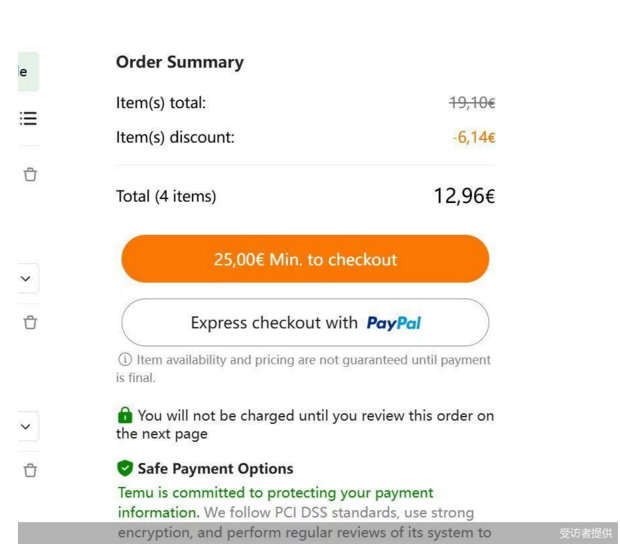Viewport: 620px width, 551px height.
Task: Click the Order Summary heading
Action: [180, 62]
